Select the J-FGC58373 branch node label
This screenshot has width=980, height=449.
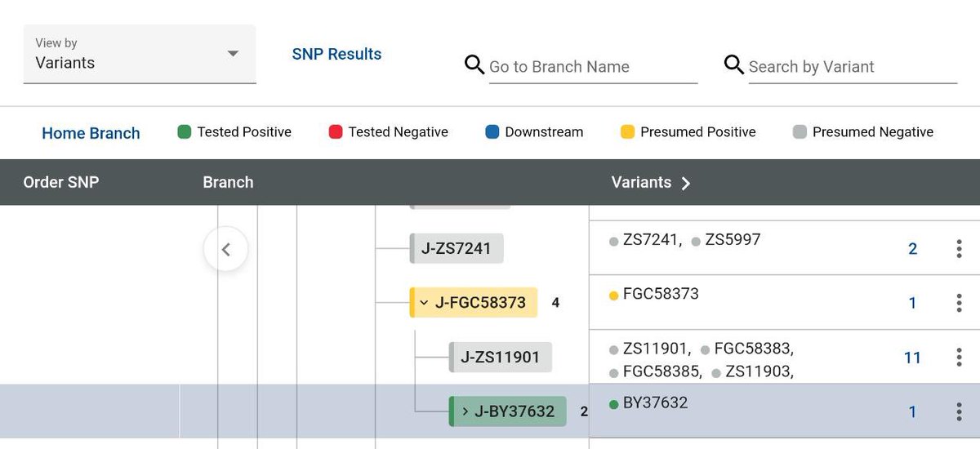pos(480,303)
